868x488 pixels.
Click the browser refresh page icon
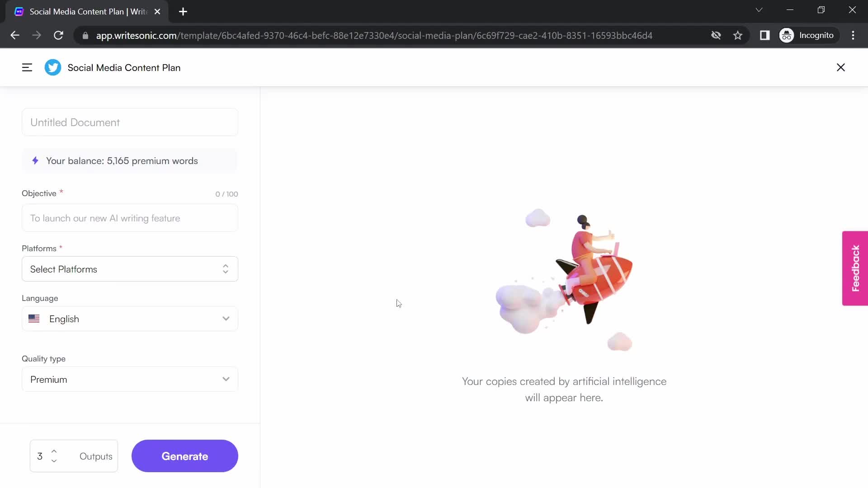(58, 36)
